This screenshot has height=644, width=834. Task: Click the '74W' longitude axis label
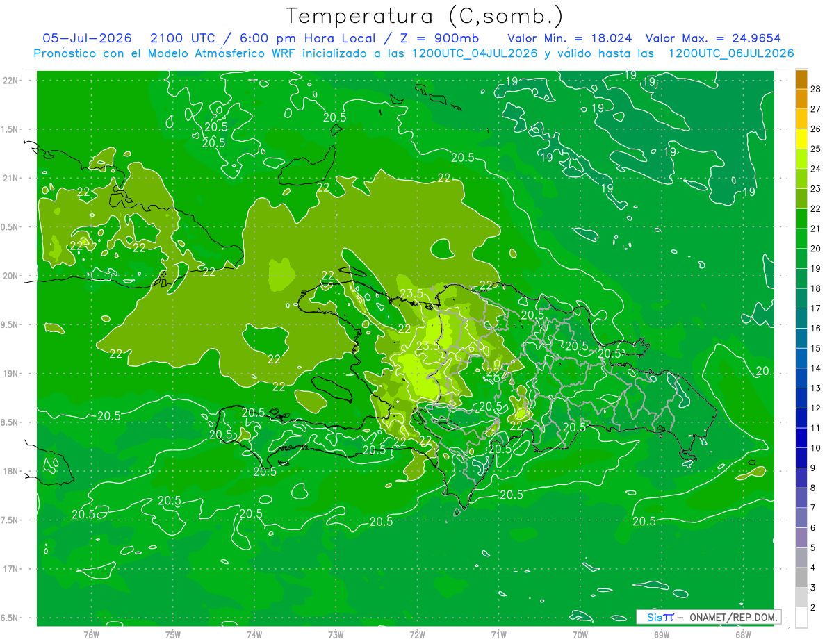click(x=254, y=634)
